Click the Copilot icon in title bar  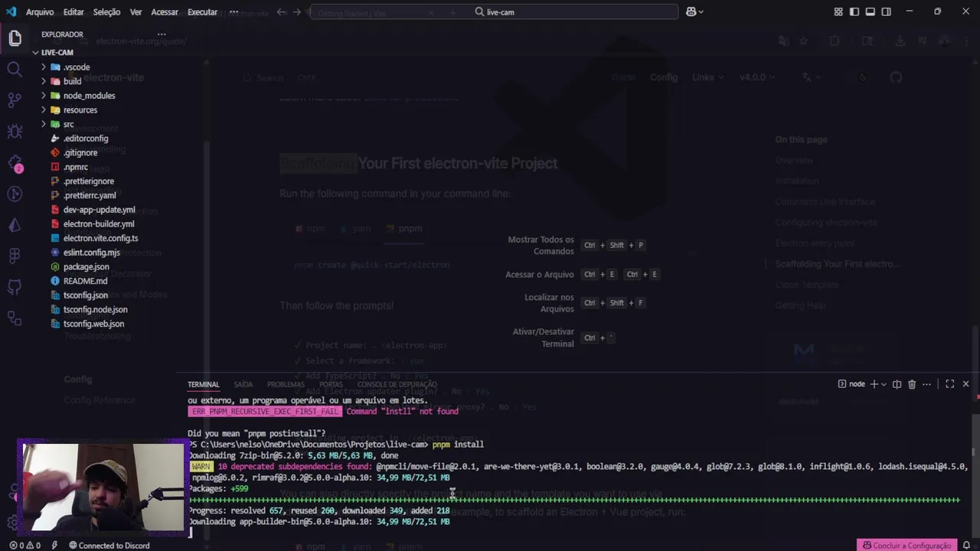tap(691, 12)
